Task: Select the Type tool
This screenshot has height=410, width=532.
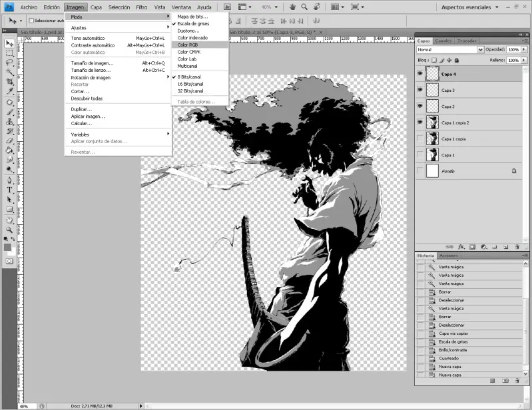Action: click(x=9, y=190)
